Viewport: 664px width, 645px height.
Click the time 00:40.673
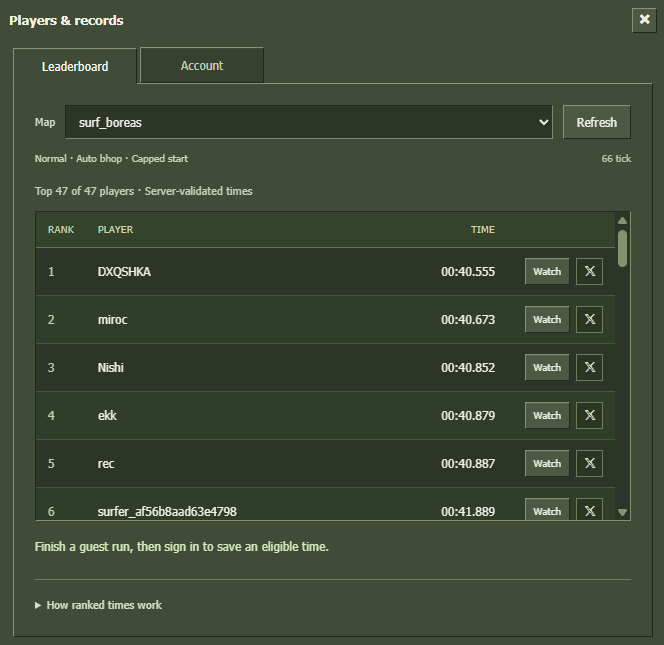tap(468, 320)
